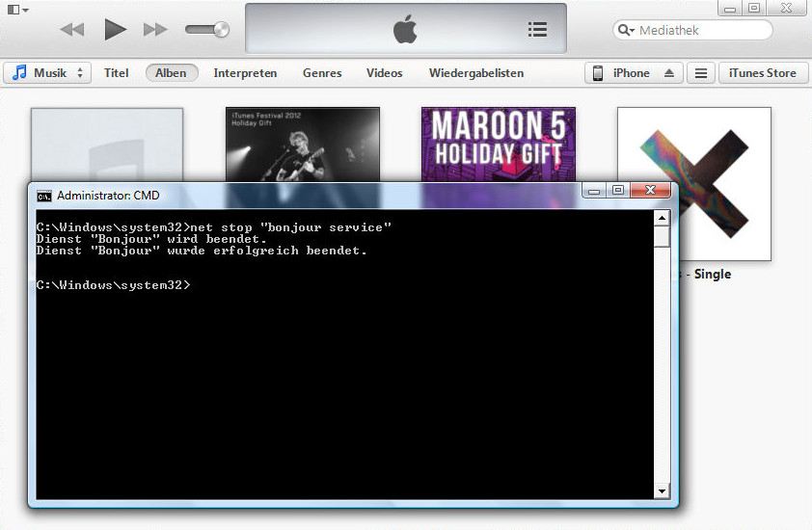Skip back to the previous track
This screenshot has width=812, height=530.
coord(72,30)
